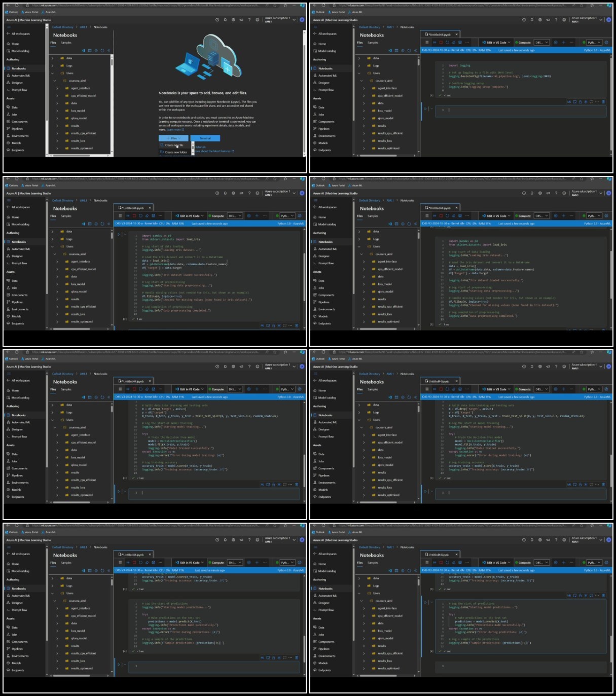
Task: Open Azure ML bookmark on welcome screen browser
Action: (49, 12)
